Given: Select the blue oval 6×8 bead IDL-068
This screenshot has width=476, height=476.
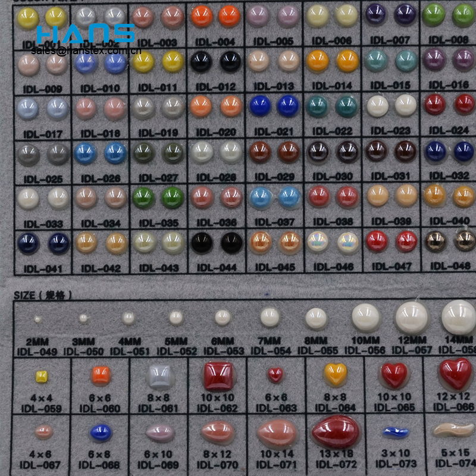Looking at the screenshot, I should pyautogui.click(x=100, y=433).
